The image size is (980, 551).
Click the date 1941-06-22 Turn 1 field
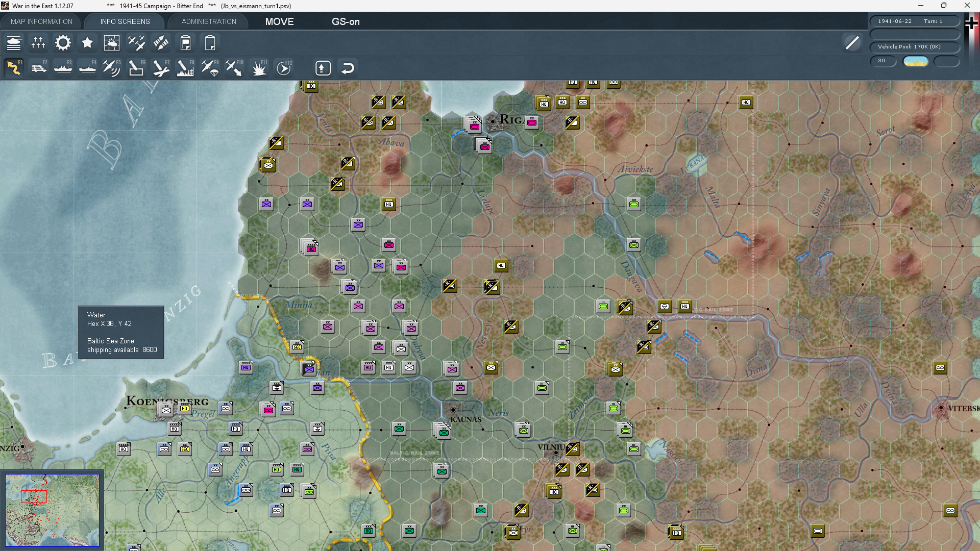(915, 21)
